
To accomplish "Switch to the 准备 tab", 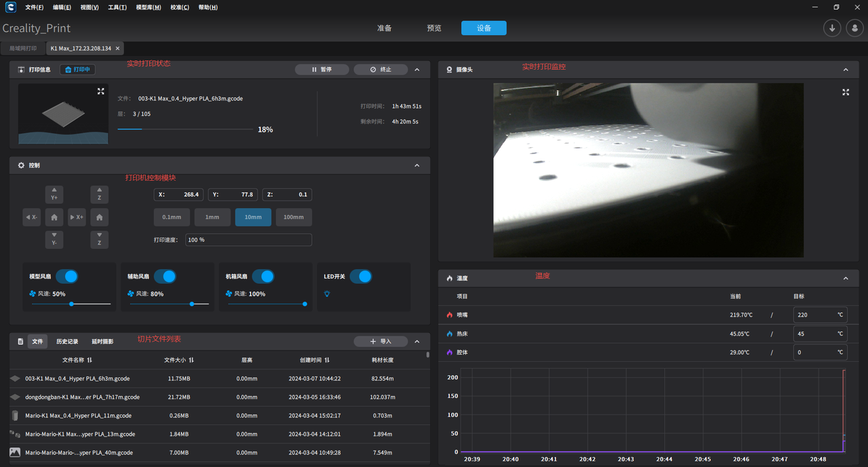I will click(x=384, y=28).
